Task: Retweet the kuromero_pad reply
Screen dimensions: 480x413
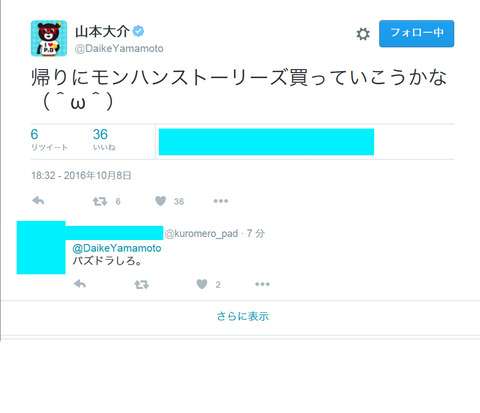Action: [x=141, y=284]
